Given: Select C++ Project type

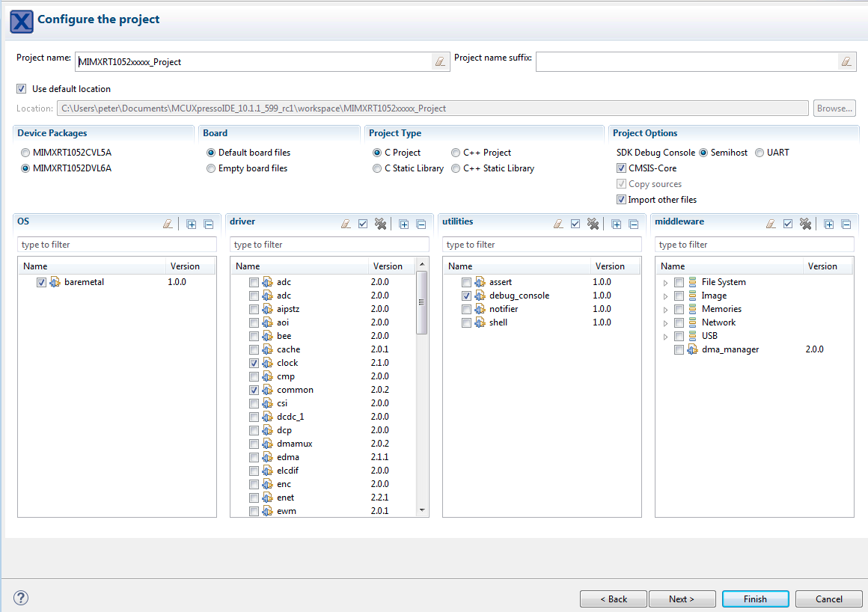Looking at the screenshot, I should click(456, 153).
